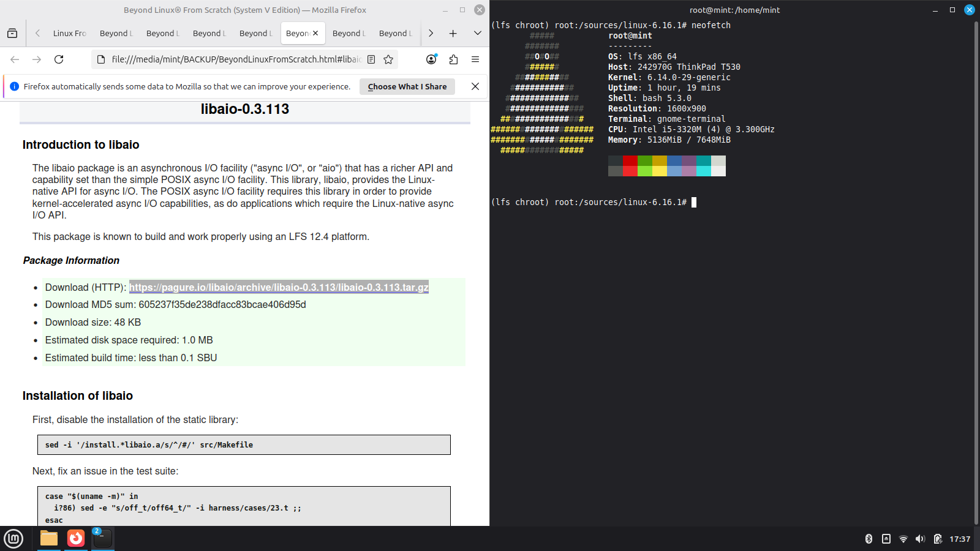980x551 pixels.
Task: Open the power manager tray icon
Action: (x=938, y=539)
